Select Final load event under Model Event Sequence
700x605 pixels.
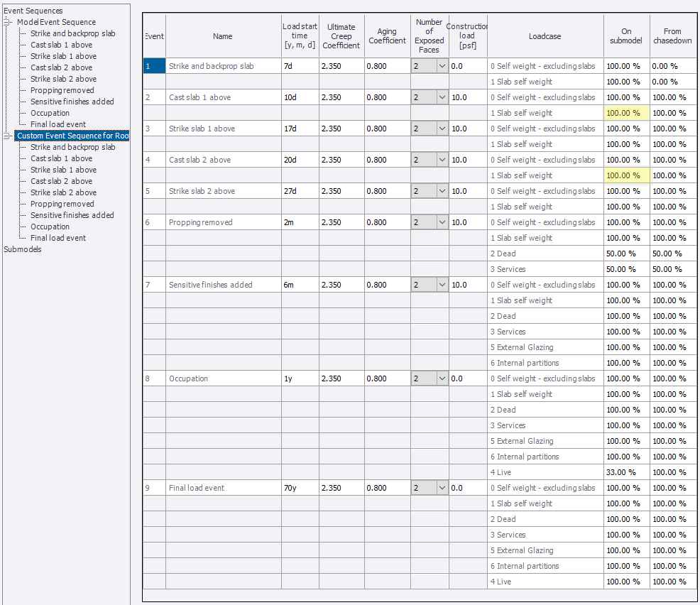coord(58,124)
